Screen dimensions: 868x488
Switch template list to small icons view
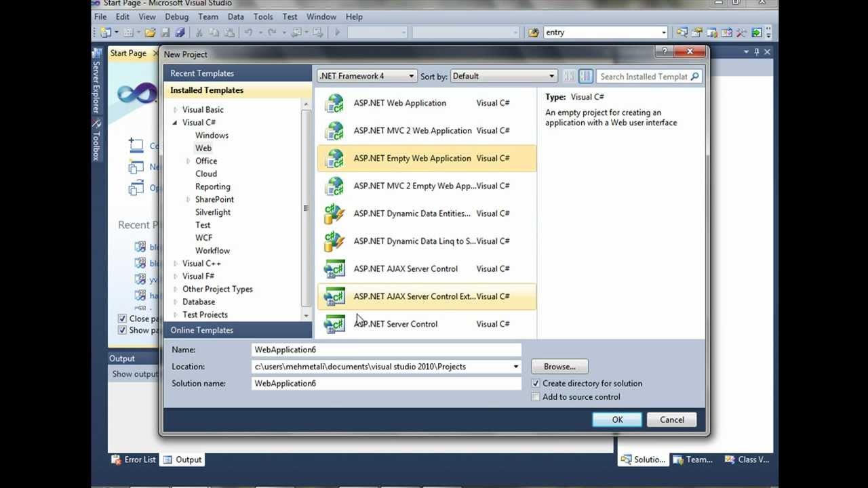[570, 77]
